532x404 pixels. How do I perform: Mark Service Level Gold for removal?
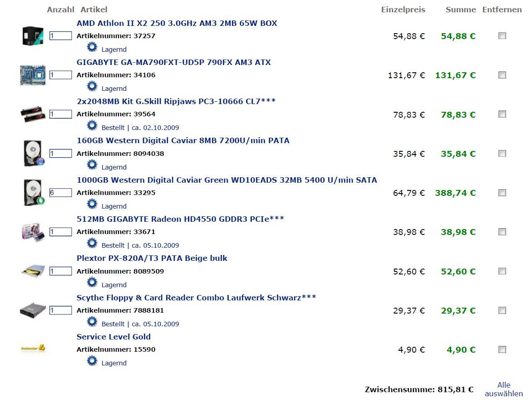[502, 349]
